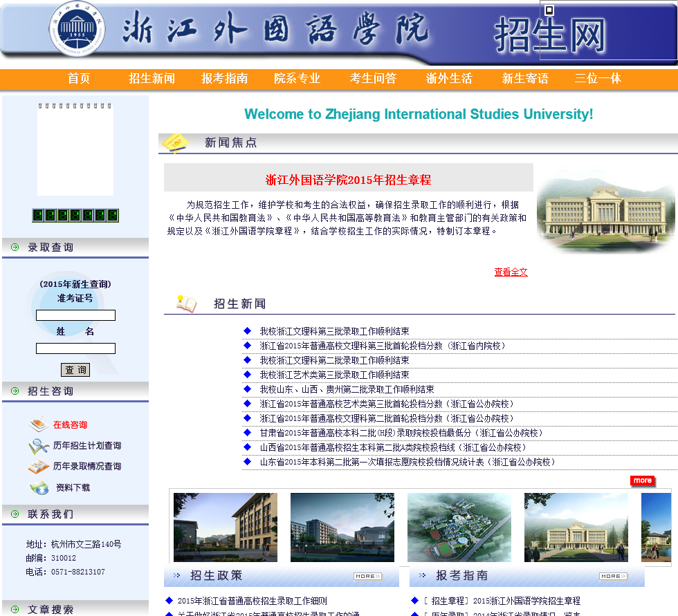Open news 山东省2015年本科第二批第一次填报志愿院校投档情况统计表

click(407, 463)
